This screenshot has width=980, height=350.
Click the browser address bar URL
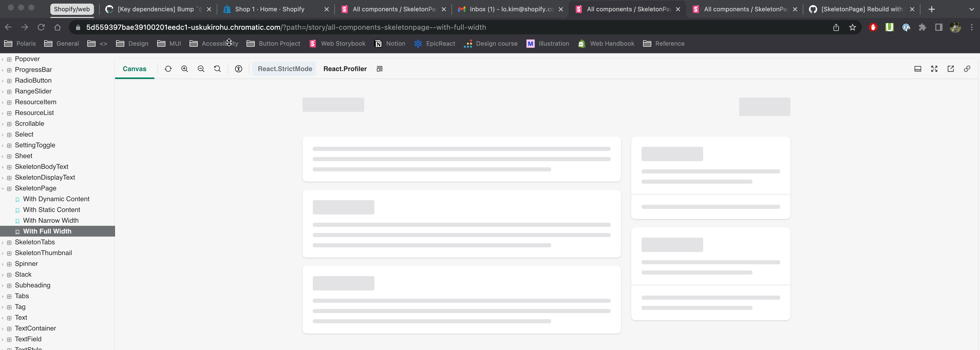tap(286, 27)
